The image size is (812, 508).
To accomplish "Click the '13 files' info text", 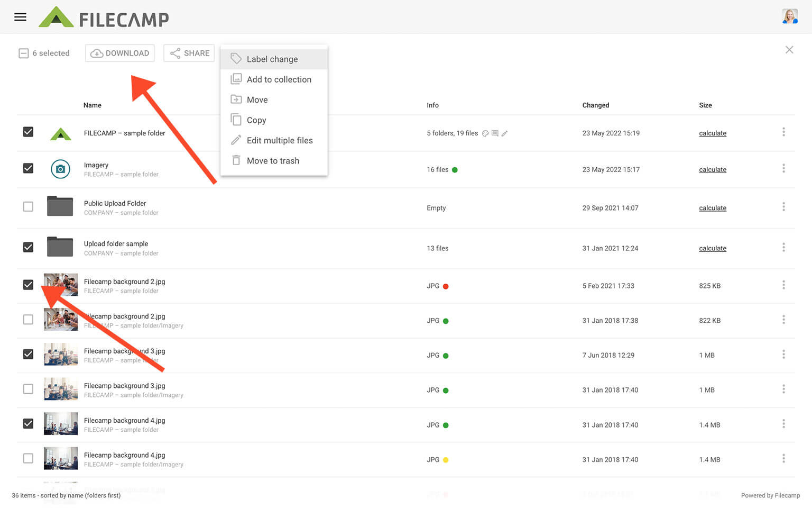I will [x=437, y=248].
